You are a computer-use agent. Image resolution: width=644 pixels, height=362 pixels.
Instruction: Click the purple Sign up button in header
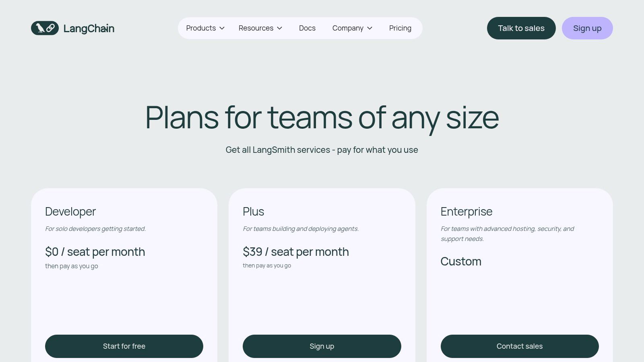tap(587, 28)
